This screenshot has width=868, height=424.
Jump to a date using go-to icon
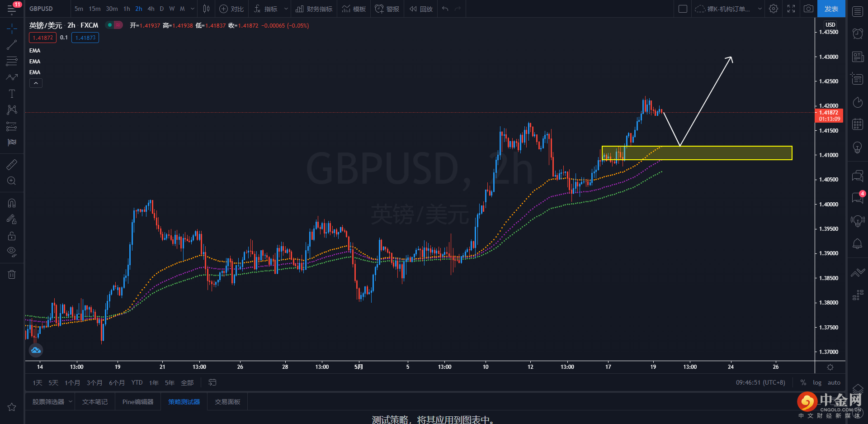pos(212,382)
